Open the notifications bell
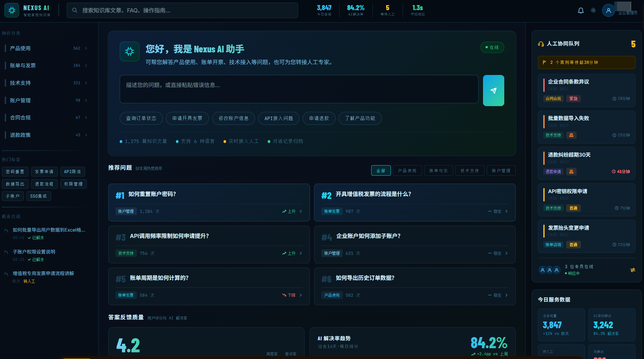This screenshot has width=644, height=359. click(x=581, y=10)
